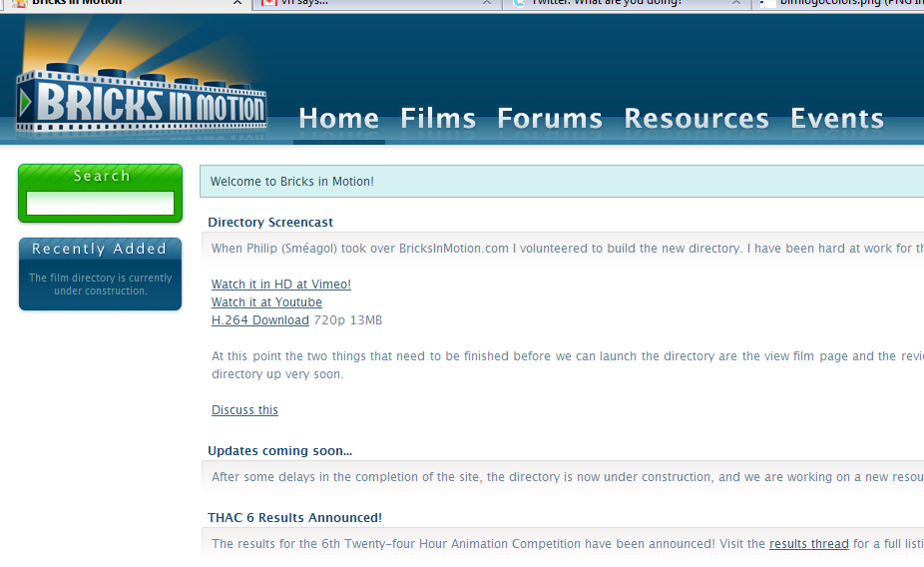Click the Twitter favicon on the third tab
Viewport: 924px width, 567px height.
[x=519, y=2]
